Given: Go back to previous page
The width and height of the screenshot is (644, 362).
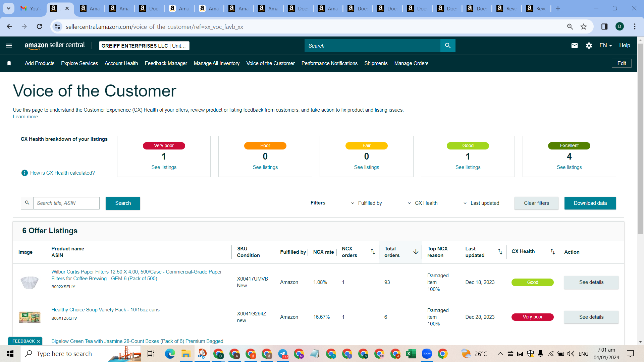Looking at the screenshot, I should point(9,26).
